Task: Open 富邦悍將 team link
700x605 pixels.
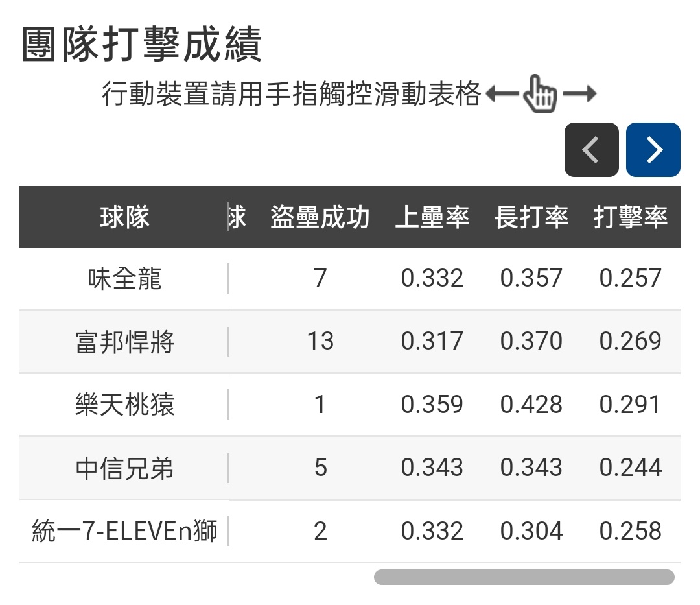Action: [x=124, y=342]
